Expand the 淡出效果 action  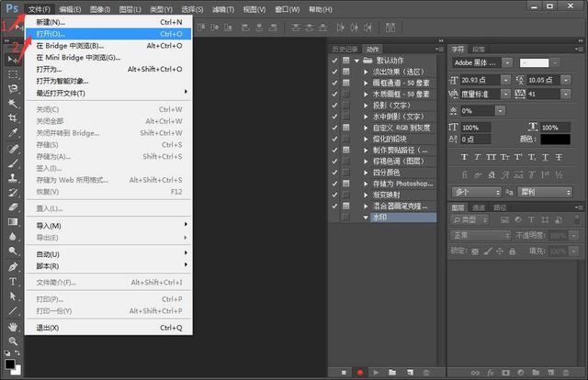coord(366,72)
